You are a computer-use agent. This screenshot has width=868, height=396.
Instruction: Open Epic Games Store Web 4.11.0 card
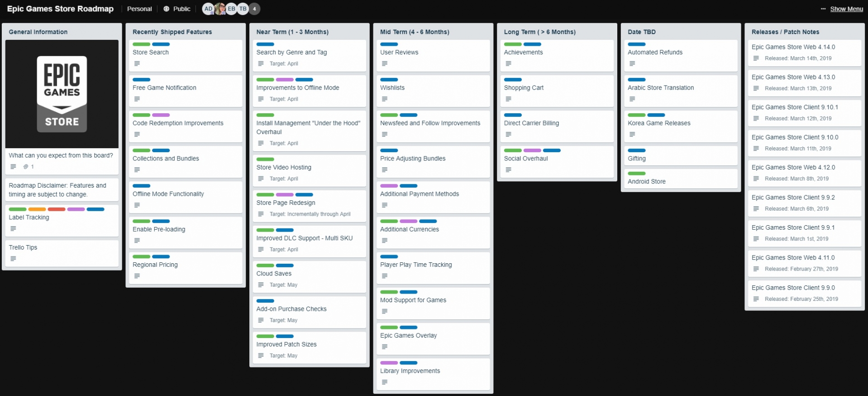click(x=804, y=263)
